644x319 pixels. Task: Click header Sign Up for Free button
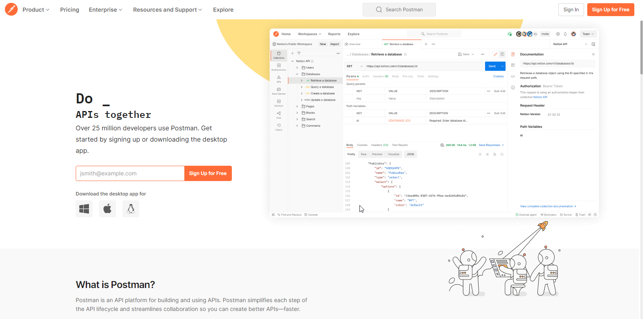point(611,10)
